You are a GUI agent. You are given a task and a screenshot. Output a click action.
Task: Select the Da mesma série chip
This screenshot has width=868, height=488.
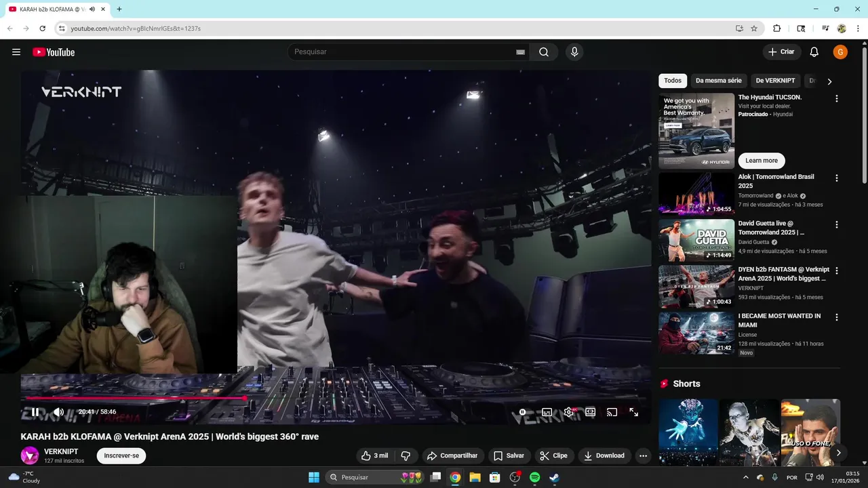point(719,81)
